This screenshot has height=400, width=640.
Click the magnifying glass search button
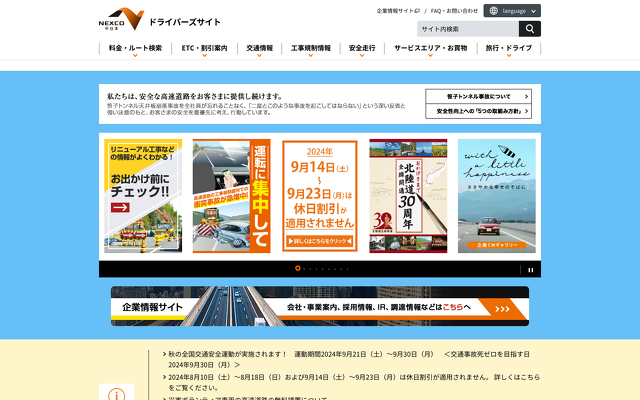(x=530, y=29)
